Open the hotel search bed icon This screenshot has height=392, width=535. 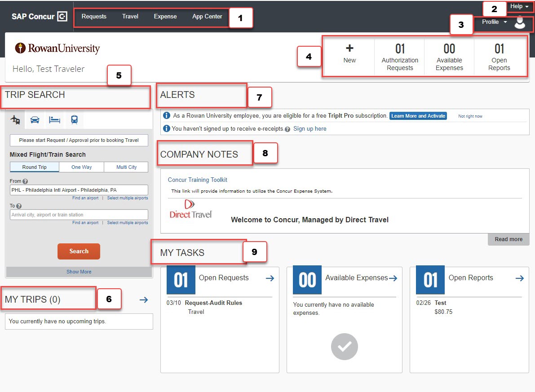tap(54, 120)
